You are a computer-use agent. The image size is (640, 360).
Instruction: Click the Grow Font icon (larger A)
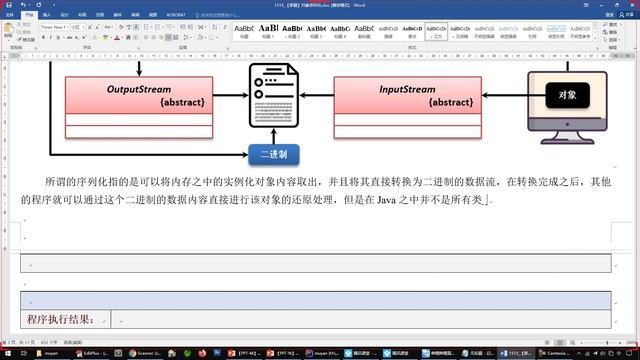click(90, 27)
